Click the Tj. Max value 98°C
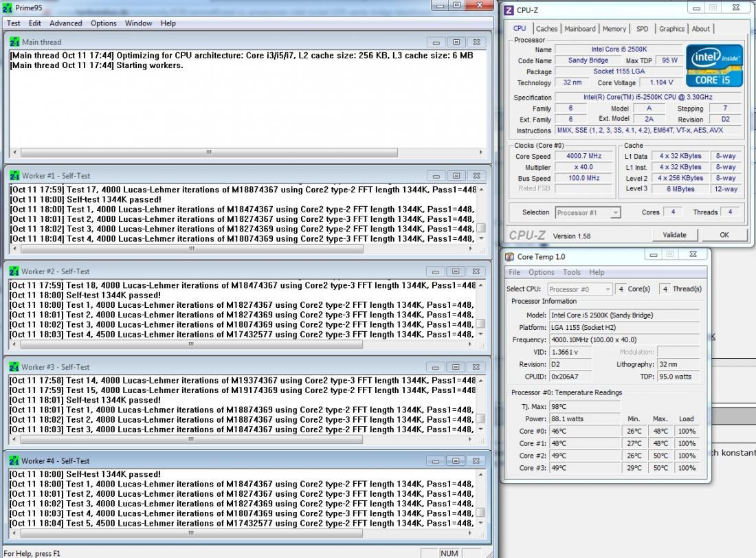The height and width of the screenshot is (558, 756). pyautogui.click(x=585, y=407)
